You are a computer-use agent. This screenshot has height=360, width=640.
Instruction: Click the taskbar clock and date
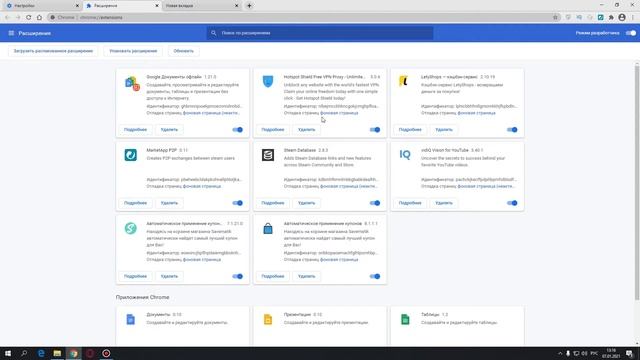611,353
